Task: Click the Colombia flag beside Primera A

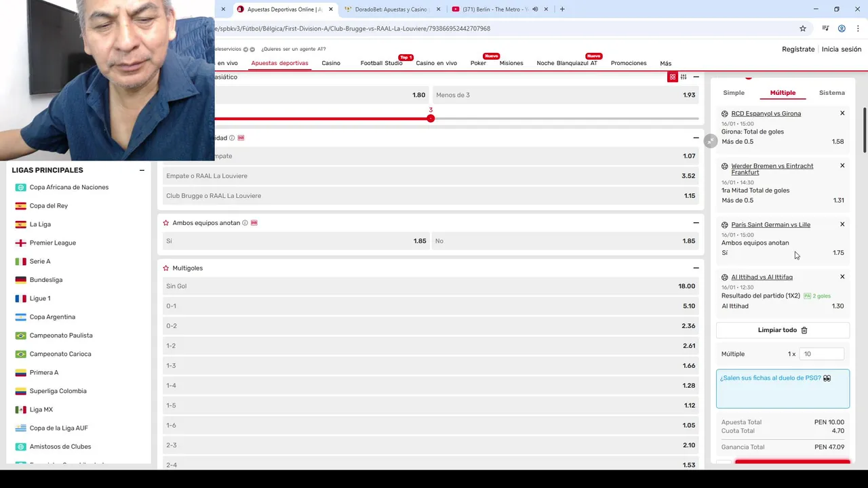Action: 21,373
